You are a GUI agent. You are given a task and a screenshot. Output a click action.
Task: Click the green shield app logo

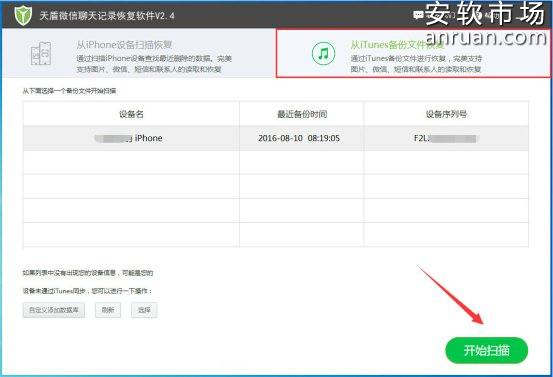click(23, 16)
